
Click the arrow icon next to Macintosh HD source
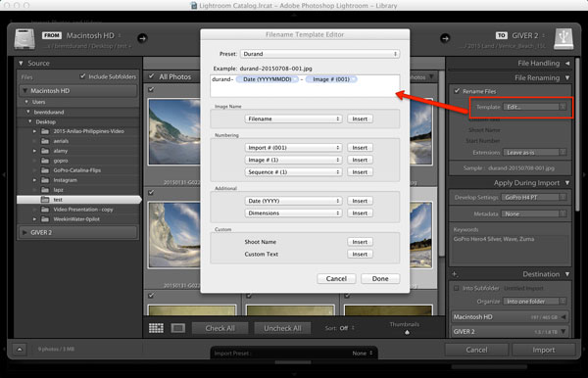click(142, 38)
